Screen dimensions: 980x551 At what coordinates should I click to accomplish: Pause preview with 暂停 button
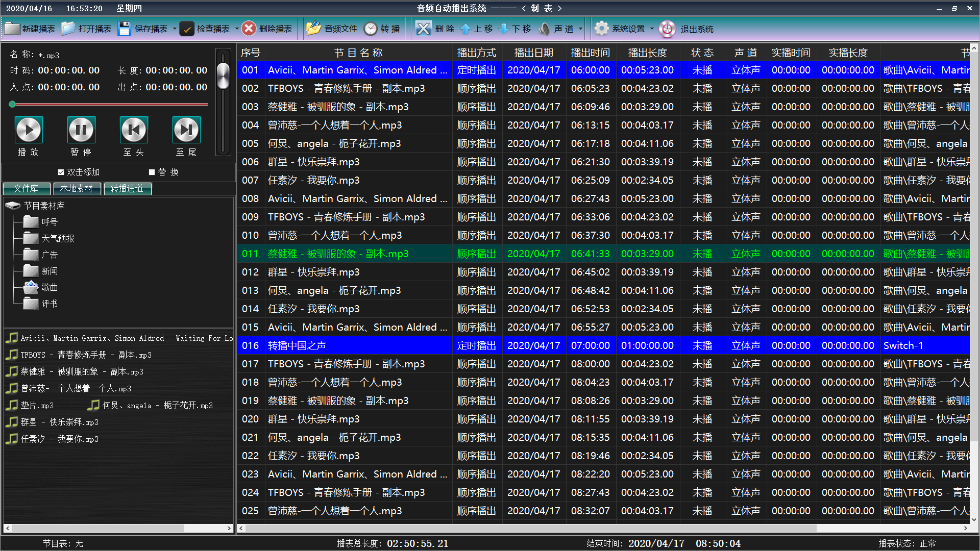[81, 130]
